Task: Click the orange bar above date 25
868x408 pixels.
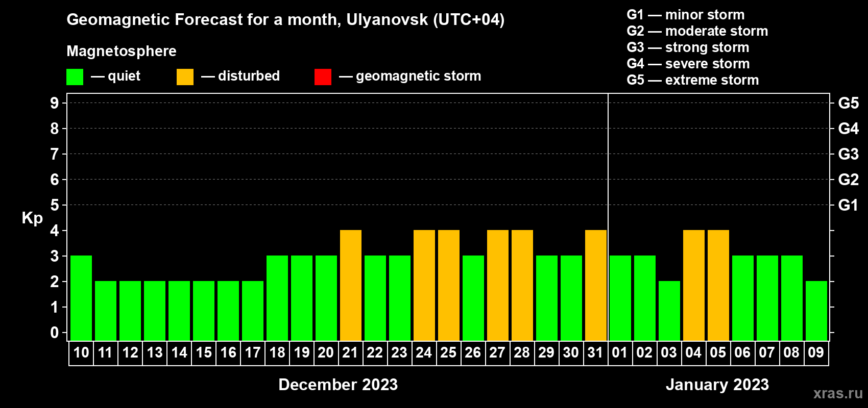Action: [449, 285]
